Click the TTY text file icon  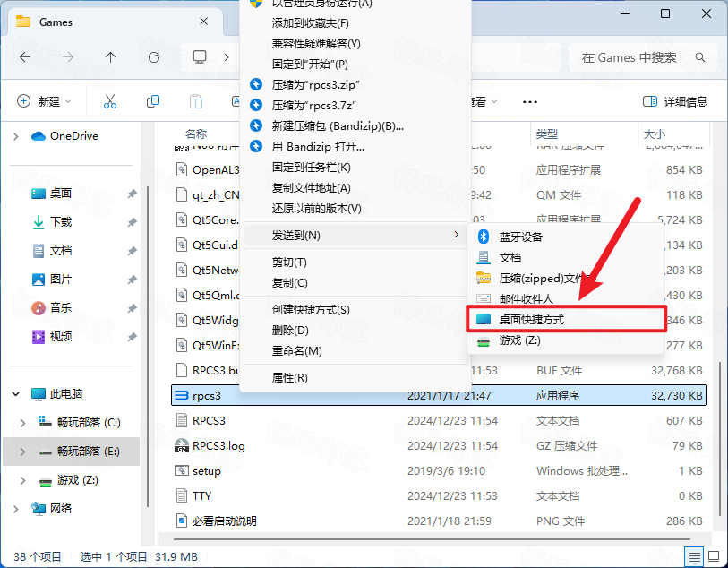pos(182,496)
